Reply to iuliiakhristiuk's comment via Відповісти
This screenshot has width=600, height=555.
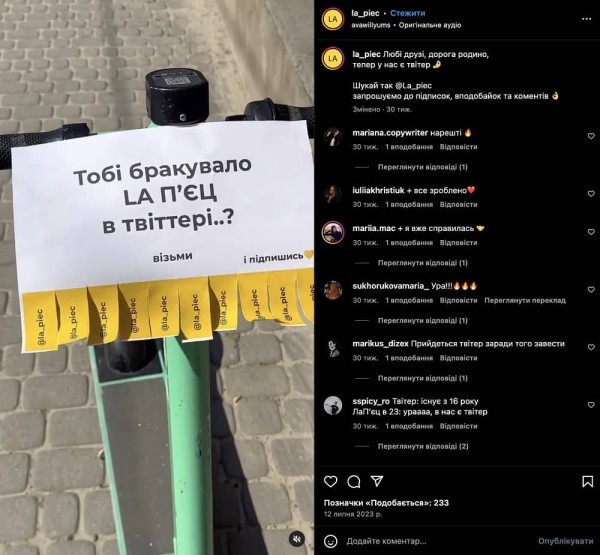pos(458,204)
